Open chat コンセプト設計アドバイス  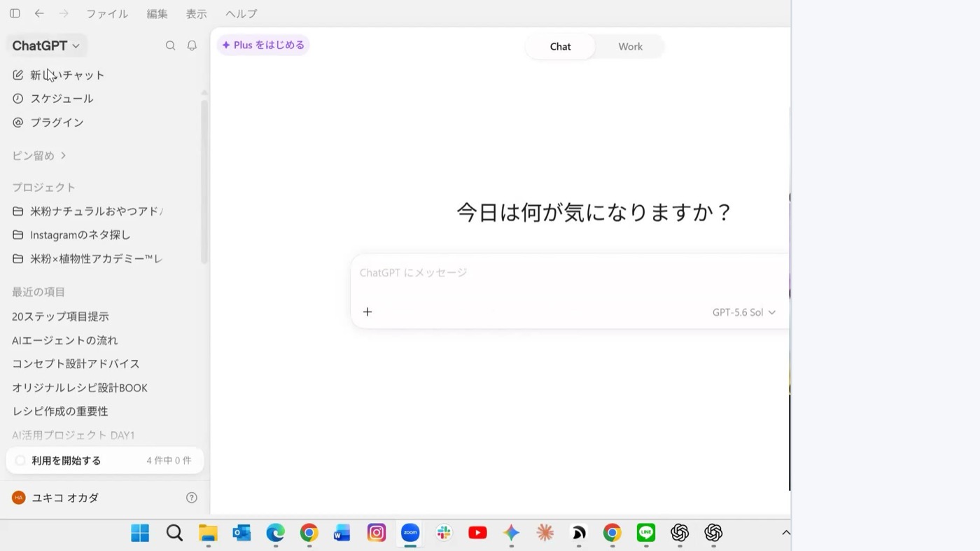coord(76,364)
